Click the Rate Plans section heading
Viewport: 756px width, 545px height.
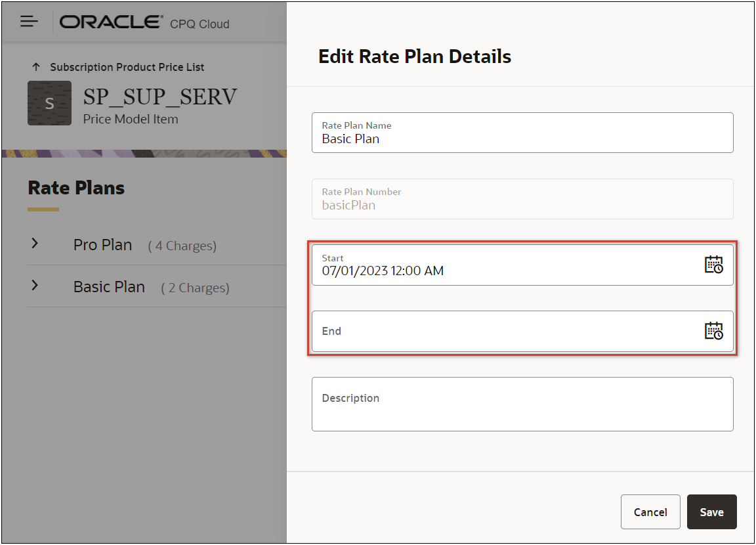tap(76, 188)
